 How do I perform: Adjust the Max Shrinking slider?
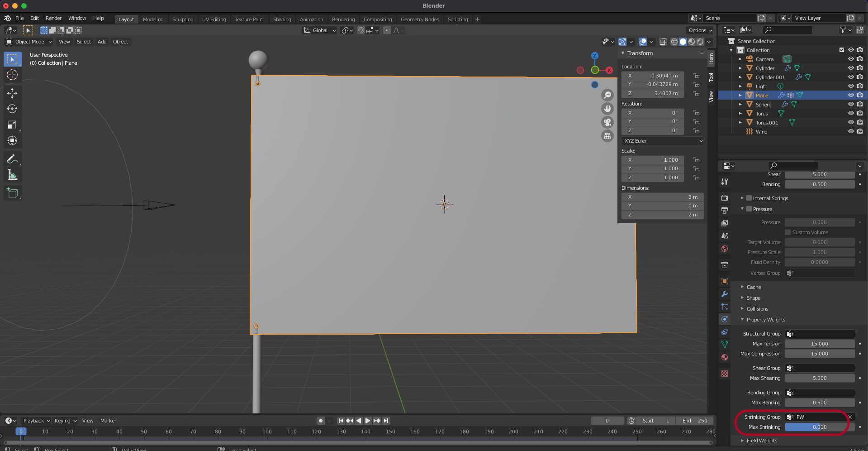820,427
